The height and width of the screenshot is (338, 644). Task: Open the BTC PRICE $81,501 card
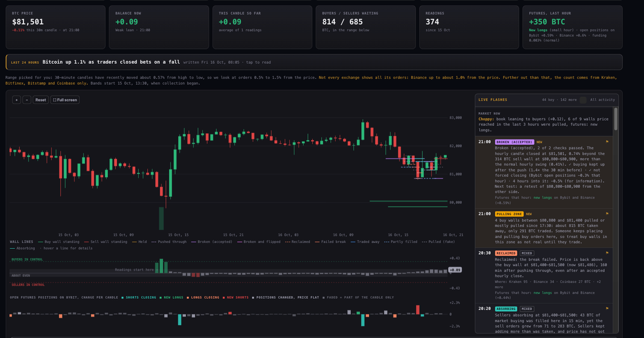[x=55, y=27]
